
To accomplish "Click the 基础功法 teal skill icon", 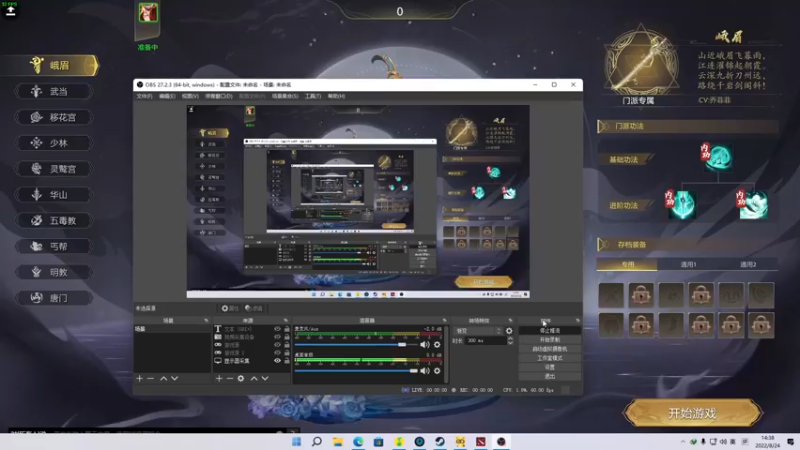I will [x=717, y=157].
